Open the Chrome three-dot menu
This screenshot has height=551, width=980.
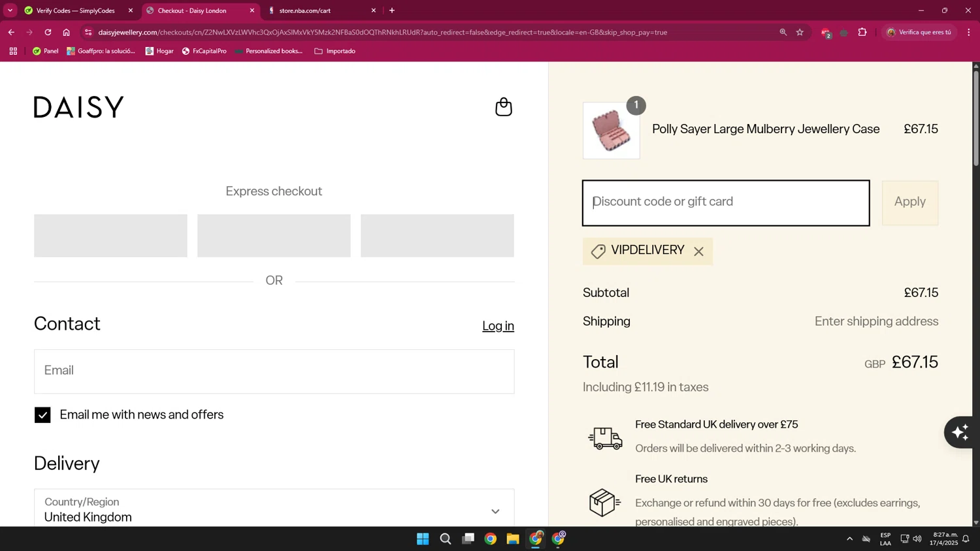(969, 32)
